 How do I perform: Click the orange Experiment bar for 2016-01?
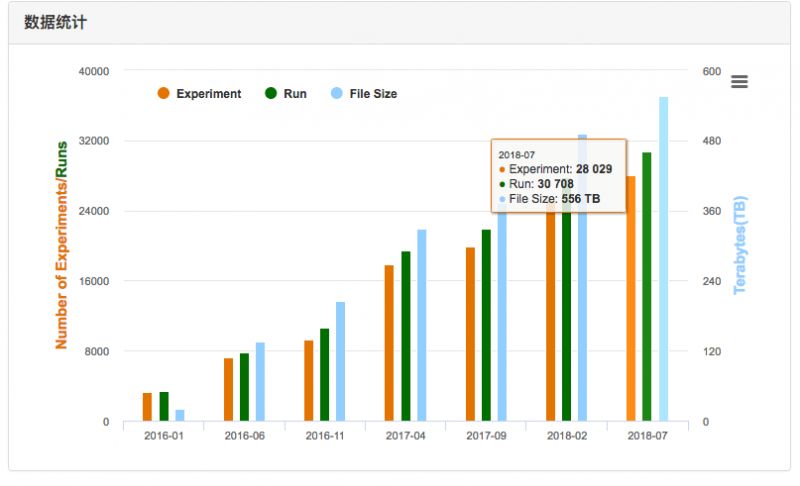click(147, 407)
